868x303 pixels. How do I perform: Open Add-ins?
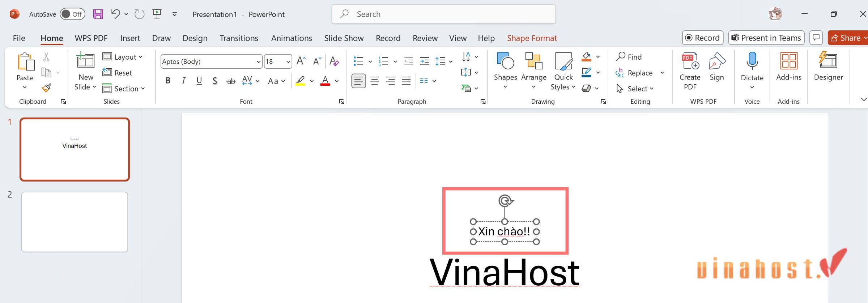[789, 67]
